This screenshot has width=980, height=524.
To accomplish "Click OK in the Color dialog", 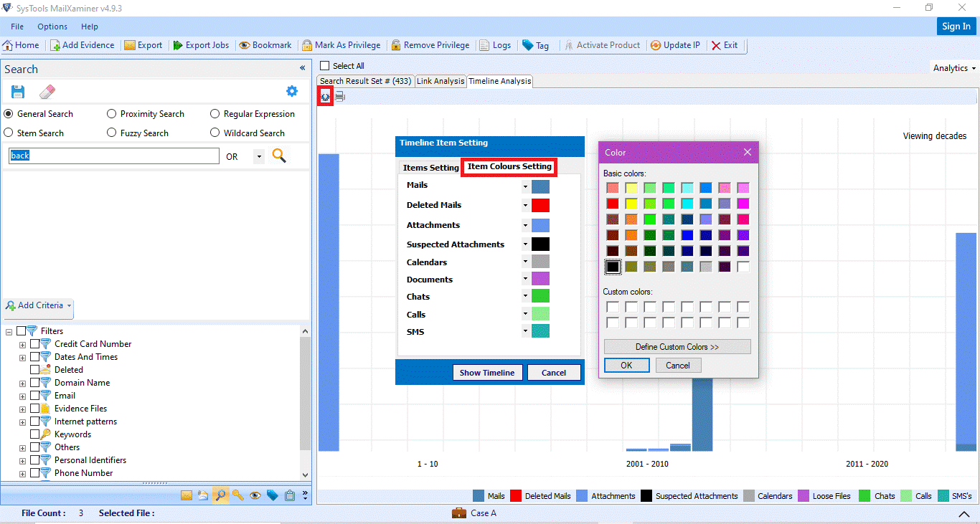I will (626, 366).
